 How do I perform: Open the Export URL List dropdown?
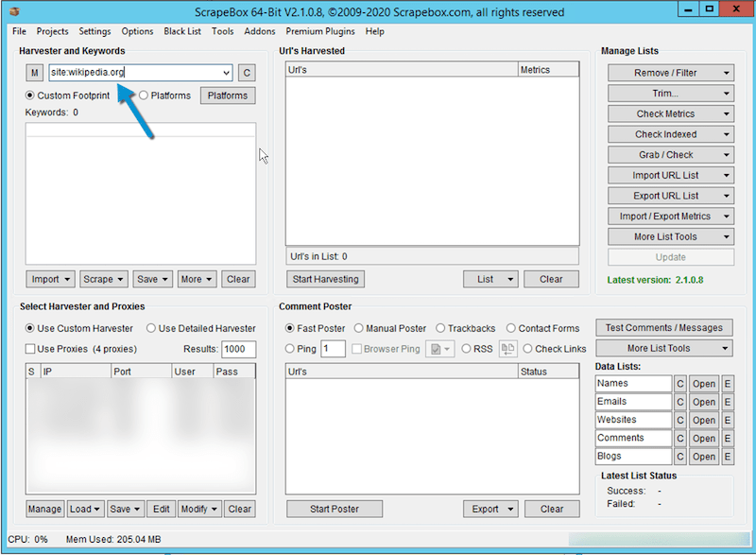tap(670, 196)
